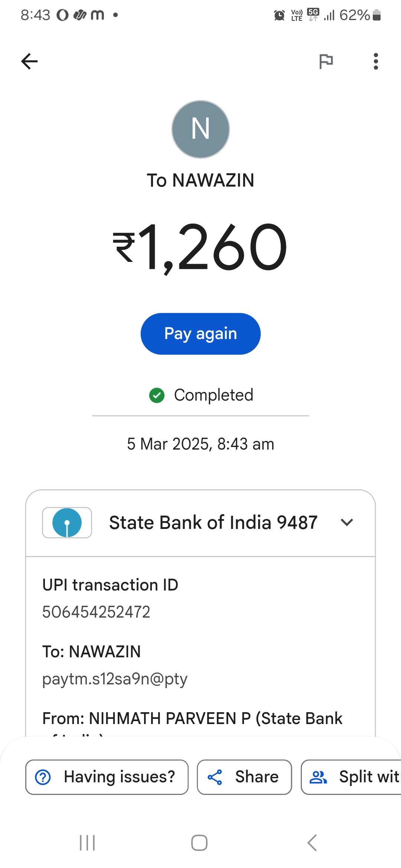Image resolution: width=401 pixels, height=868 pixels.
Task: Tap the State Bank of India logo
Action: point(67,523)
